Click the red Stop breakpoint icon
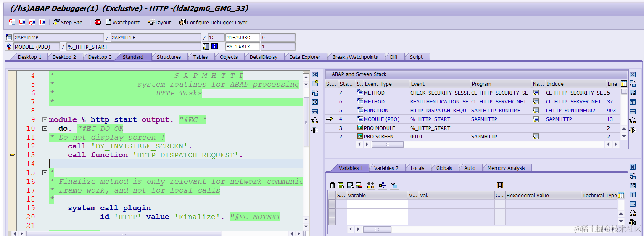 click(98, 22)
